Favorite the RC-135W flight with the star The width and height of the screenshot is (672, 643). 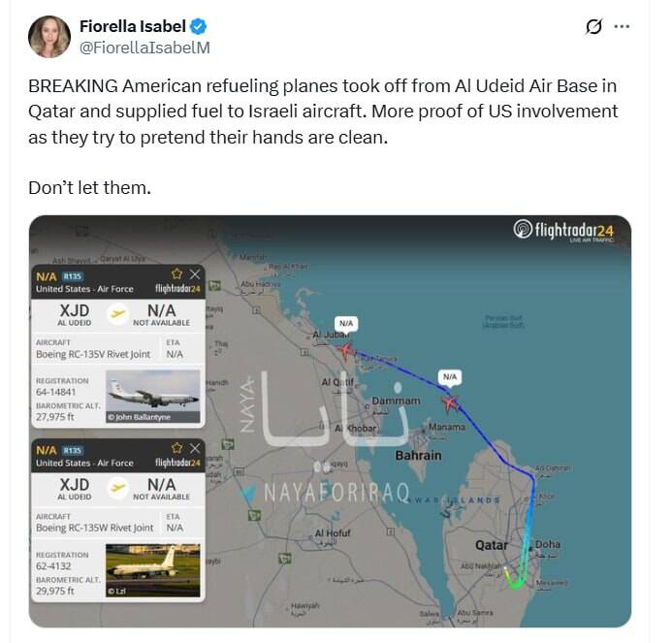(176, 449)
